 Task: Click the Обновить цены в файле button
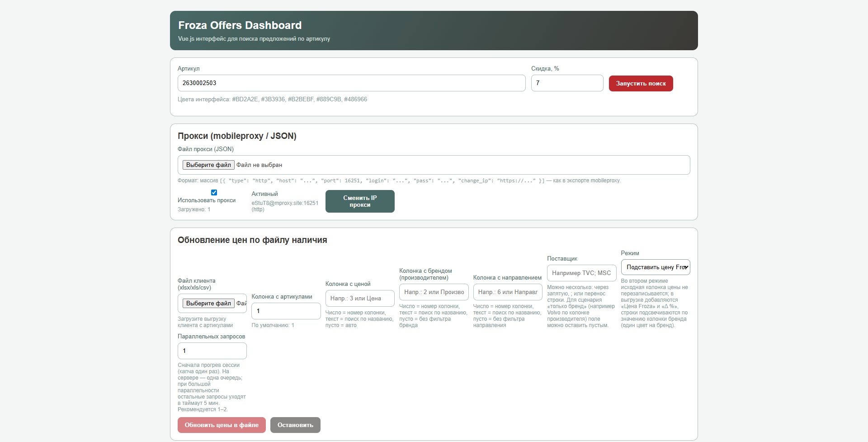[222, 425]
